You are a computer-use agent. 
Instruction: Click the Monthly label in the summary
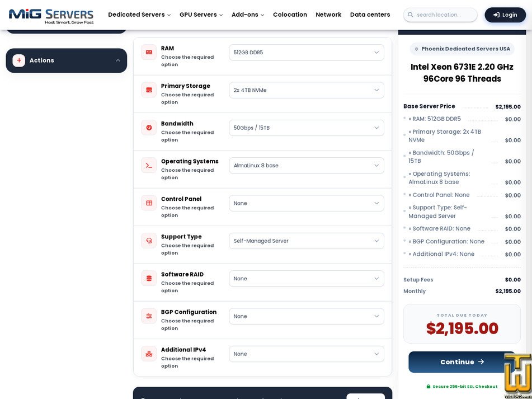(x=415, y=291)
